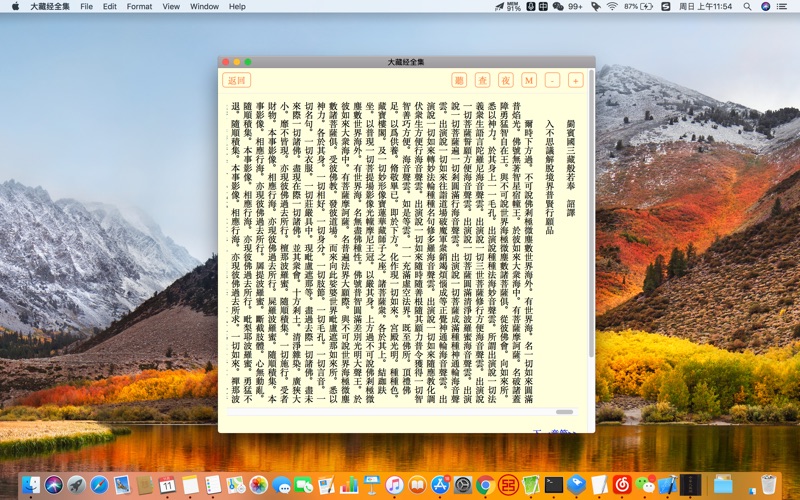Click the battery status indicator

[638, 6]
